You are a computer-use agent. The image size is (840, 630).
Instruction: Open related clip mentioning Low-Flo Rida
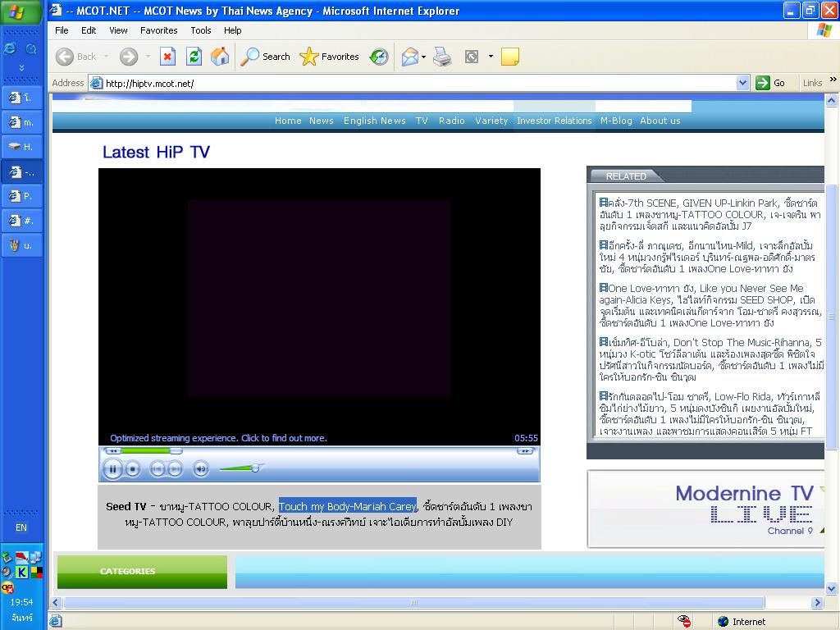coord(710,413)
